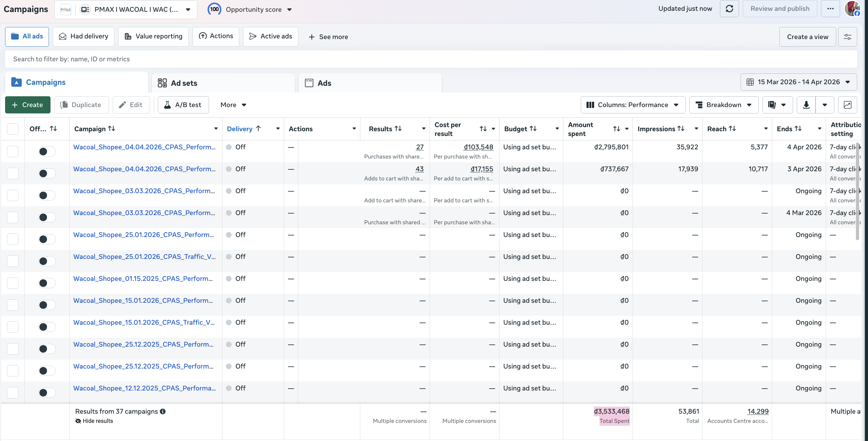Open the date range 15 Mar 2026 - 14 Apr 2026 picker
The width and height of the screenshot is (868, 441).
(798, 82)
